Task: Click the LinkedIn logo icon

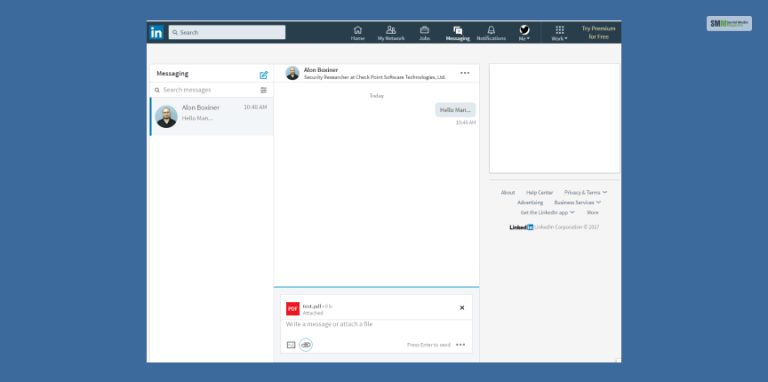Action: pyautogui.click(x=156, y=33)
